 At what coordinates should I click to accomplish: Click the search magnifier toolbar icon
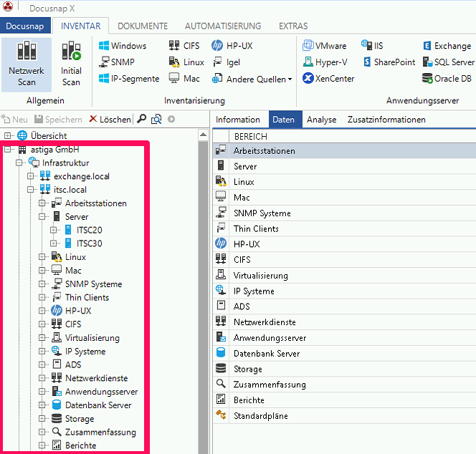point(142,120)
